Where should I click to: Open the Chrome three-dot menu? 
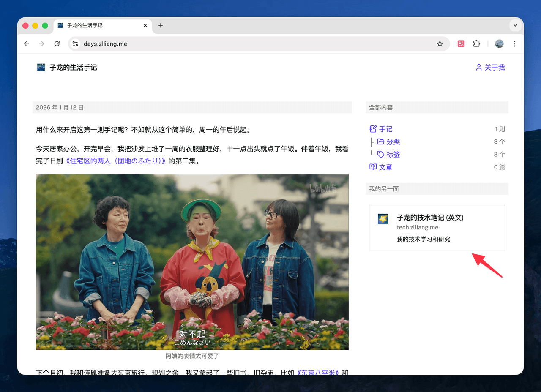514,44
